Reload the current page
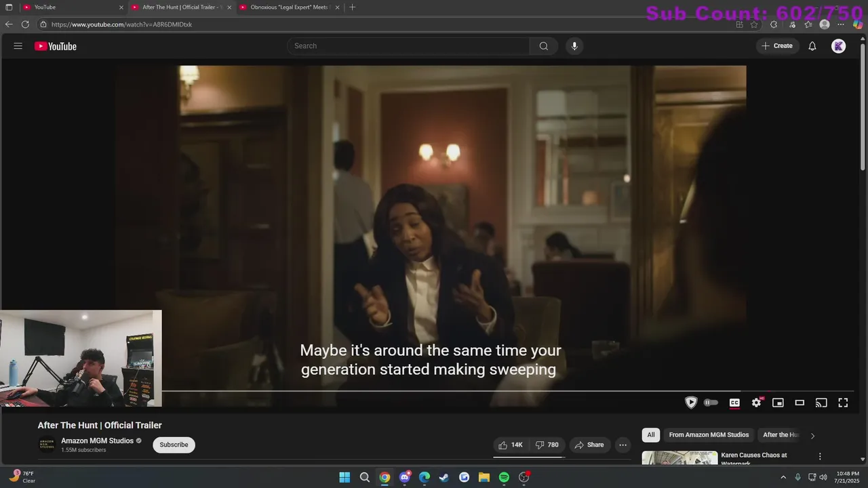This screenshot has height=488, width=868. coord(25,24)
